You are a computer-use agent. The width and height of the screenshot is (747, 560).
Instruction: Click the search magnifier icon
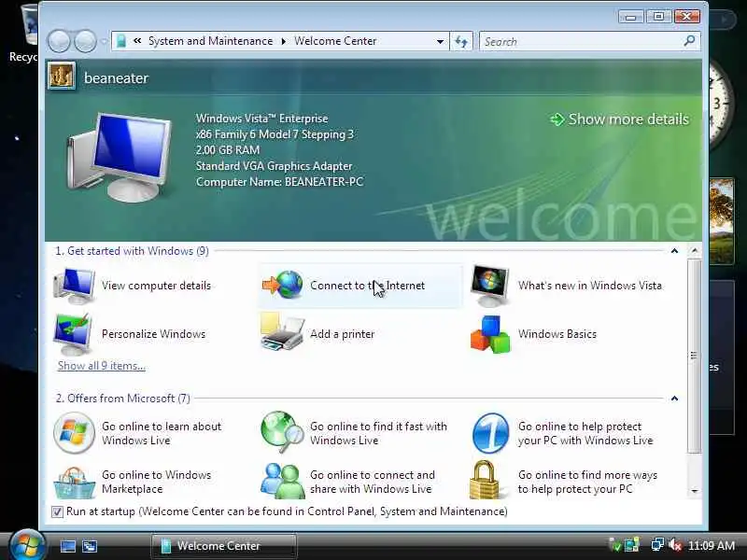689,41
